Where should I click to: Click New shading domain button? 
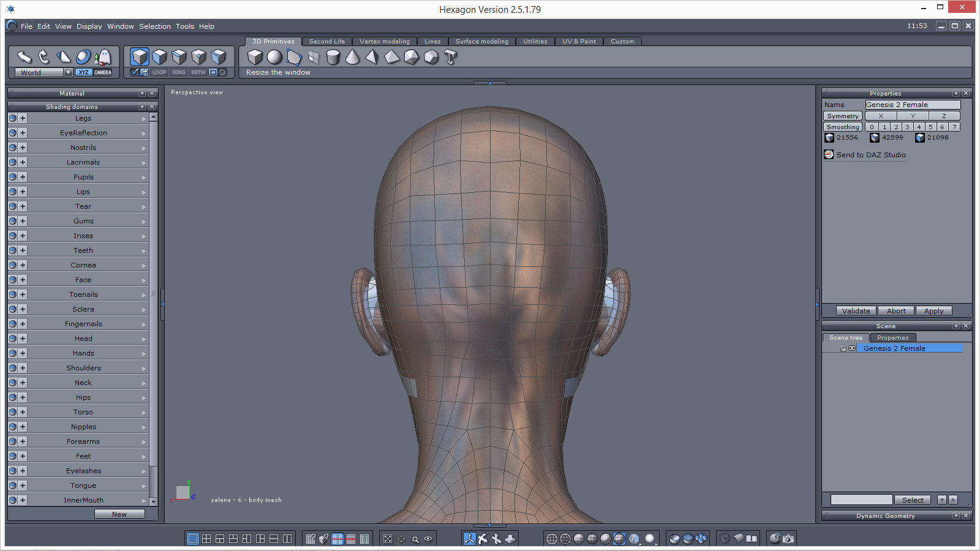[119, 514]
